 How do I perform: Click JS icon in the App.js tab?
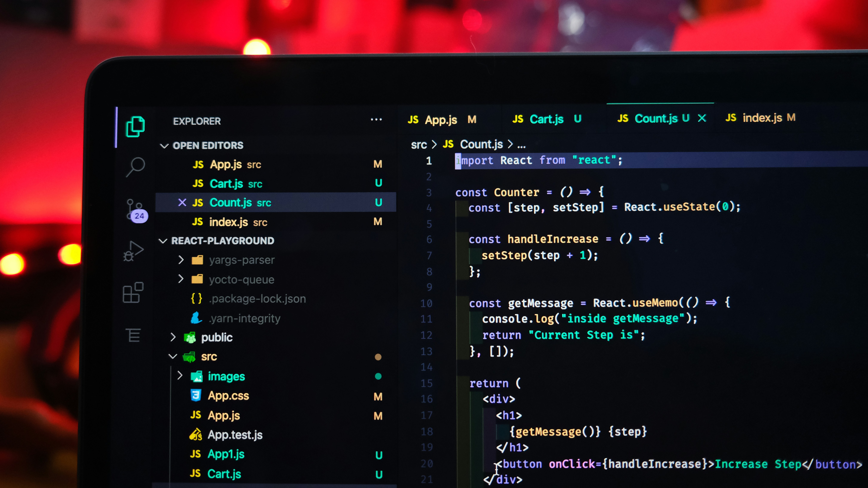(x=413, y=120)
